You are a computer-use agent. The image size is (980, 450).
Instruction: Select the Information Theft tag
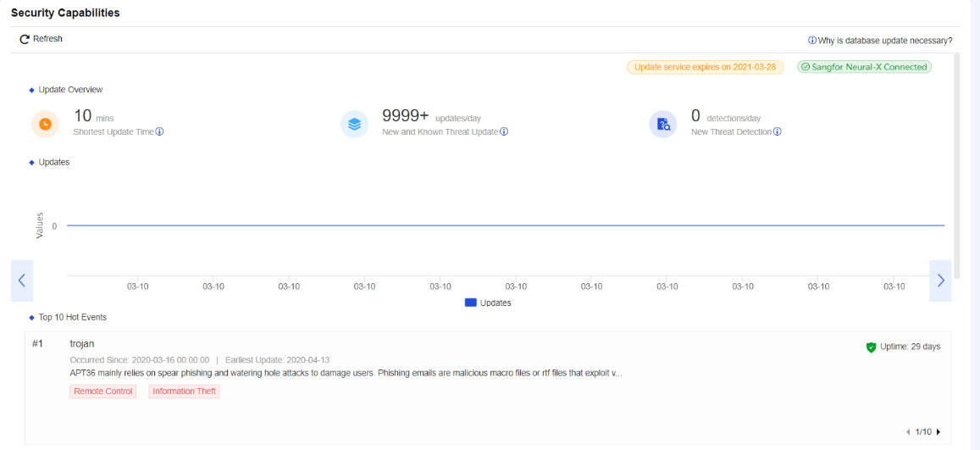click(x=184, y=392)
